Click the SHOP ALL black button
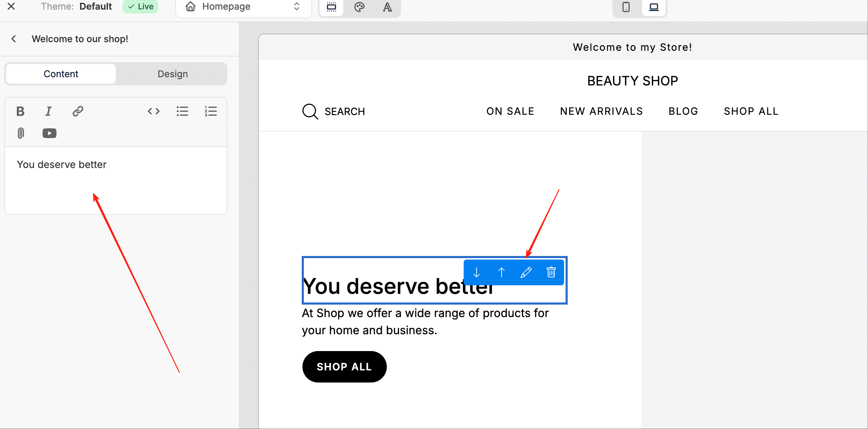The width and height of the screenshot is (868, 429). [344, 367]
